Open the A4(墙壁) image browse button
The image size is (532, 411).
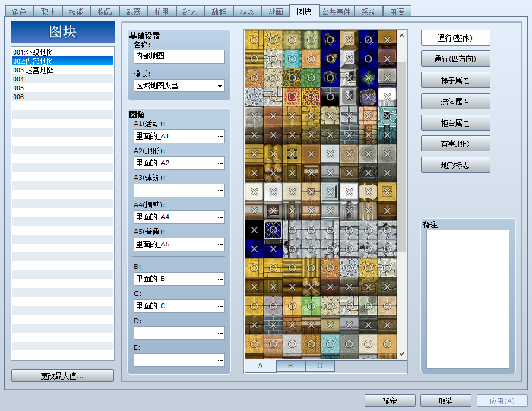(220, 217)
